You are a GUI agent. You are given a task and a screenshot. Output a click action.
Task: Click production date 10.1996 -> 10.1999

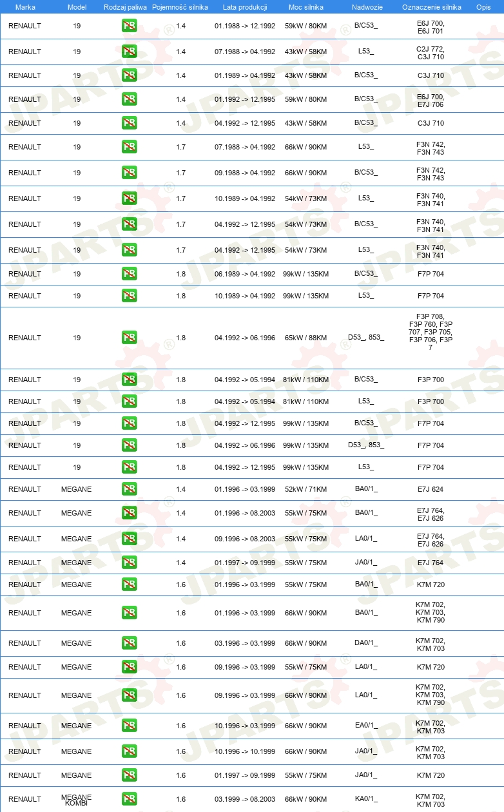(x=245, y=751)
